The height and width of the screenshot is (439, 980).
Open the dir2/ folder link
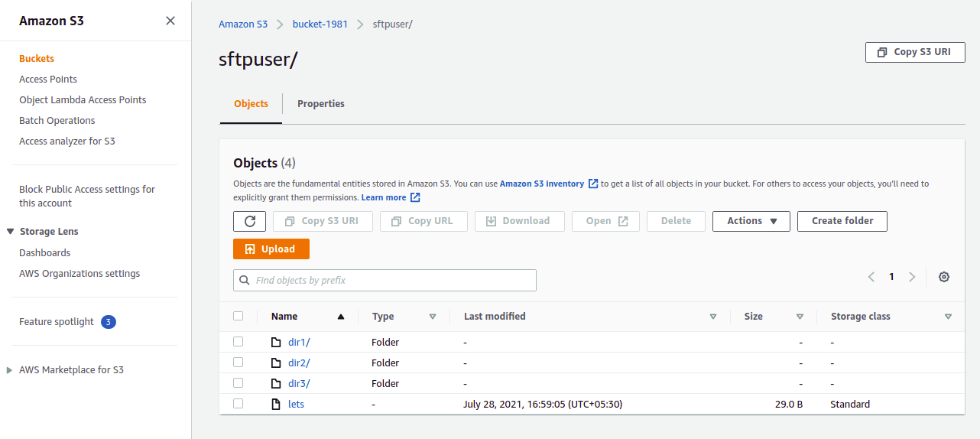(x=299, y=363)
